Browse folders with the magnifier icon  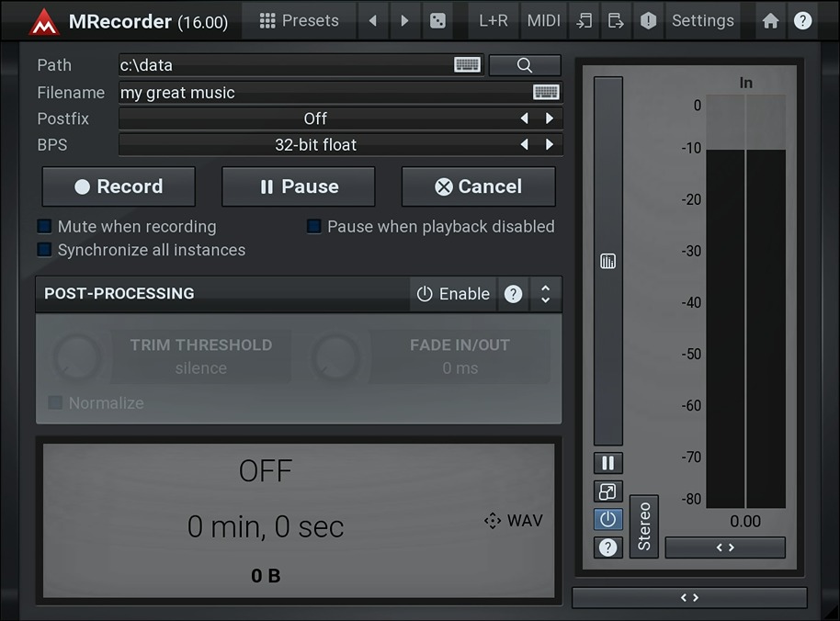[524, 65]
